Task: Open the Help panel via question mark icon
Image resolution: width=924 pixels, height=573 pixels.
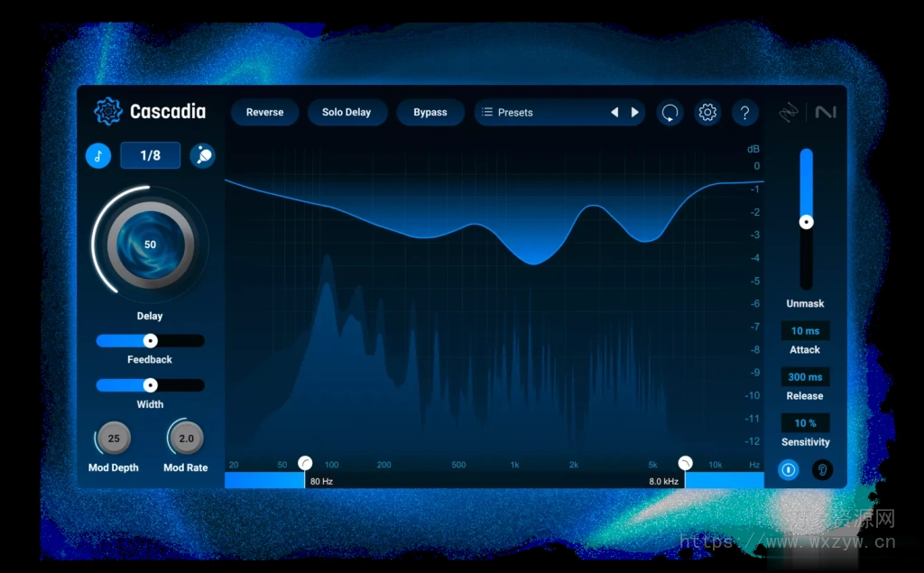Action: coord(744,113)
